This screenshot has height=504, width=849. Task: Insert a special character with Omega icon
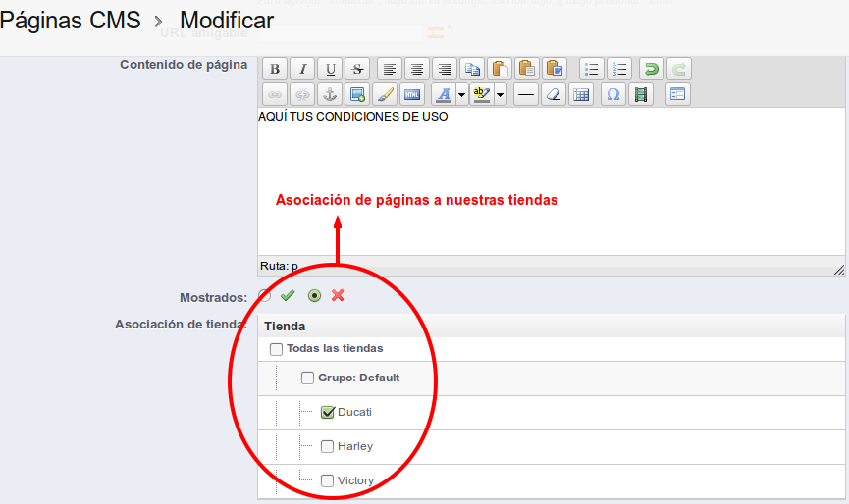click(613, 95)
